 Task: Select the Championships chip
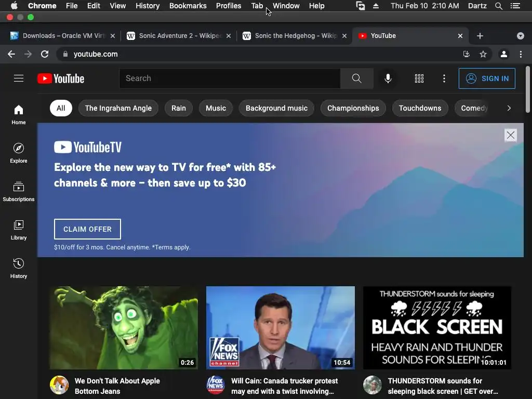tap(353, 108)
